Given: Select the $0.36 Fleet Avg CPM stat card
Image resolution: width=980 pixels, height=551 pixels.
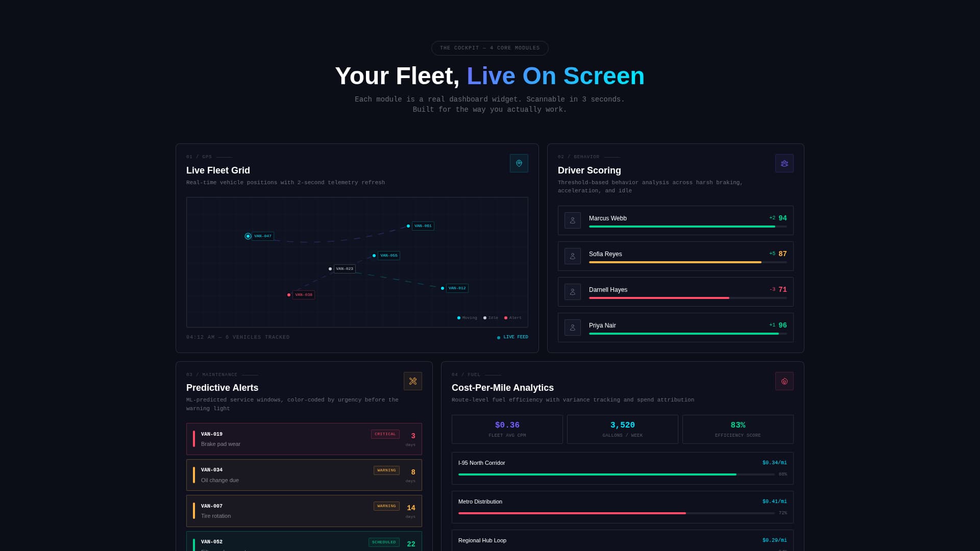Looking at the screenshot, I should pyautogui.click(x=507, y=429).
